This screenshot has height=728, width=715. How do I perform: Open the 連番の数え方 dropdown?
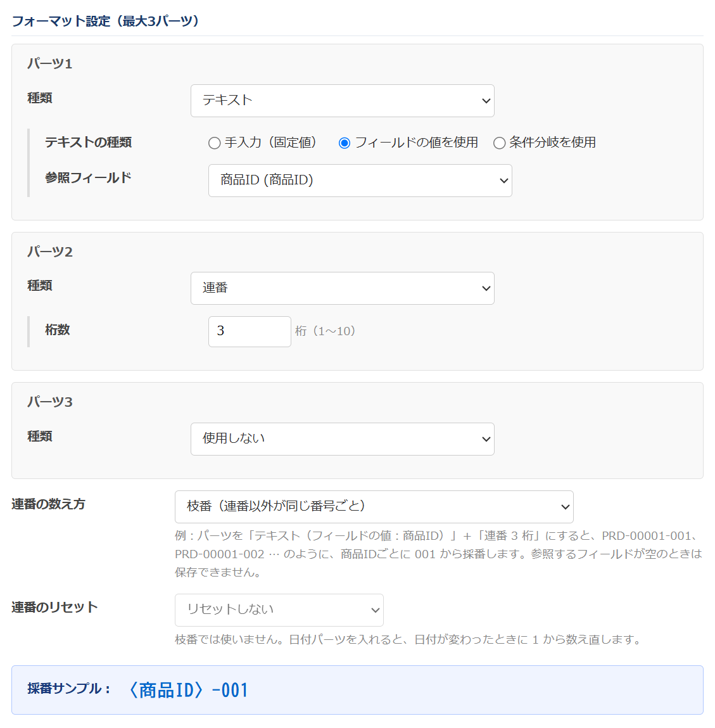click(x=374, y=507)
